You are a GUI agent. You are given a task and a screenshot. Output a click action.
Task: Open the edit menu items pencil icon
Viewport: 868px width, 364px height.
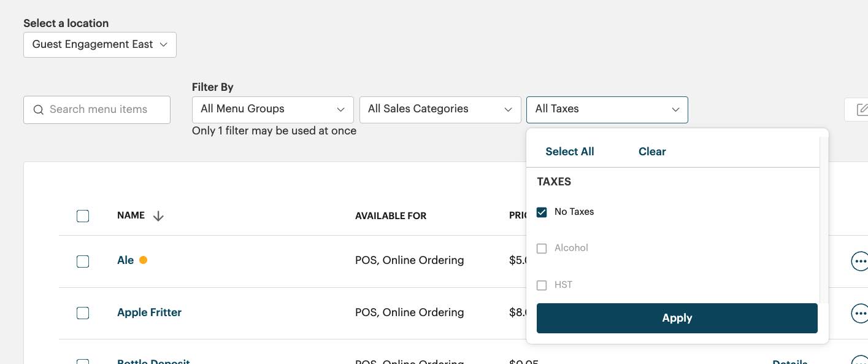click(863, 109)
